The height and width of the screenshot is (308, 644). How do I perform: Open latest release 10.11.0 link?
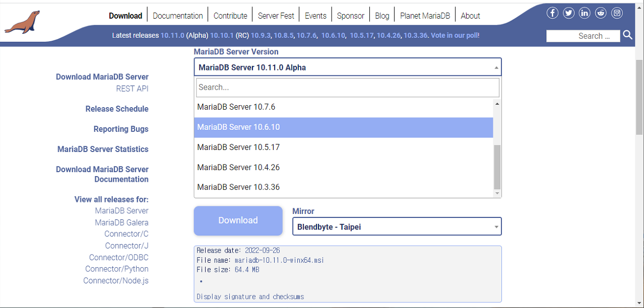(172, 35)
